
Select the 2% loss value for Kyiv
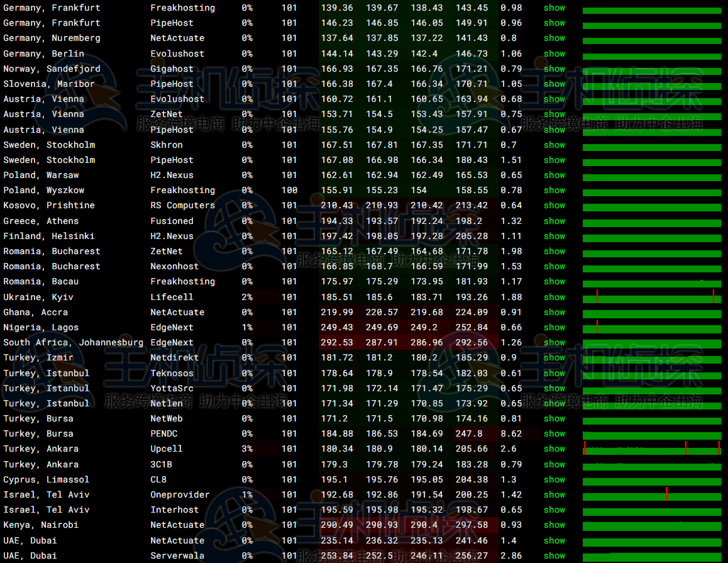point(247,298)
